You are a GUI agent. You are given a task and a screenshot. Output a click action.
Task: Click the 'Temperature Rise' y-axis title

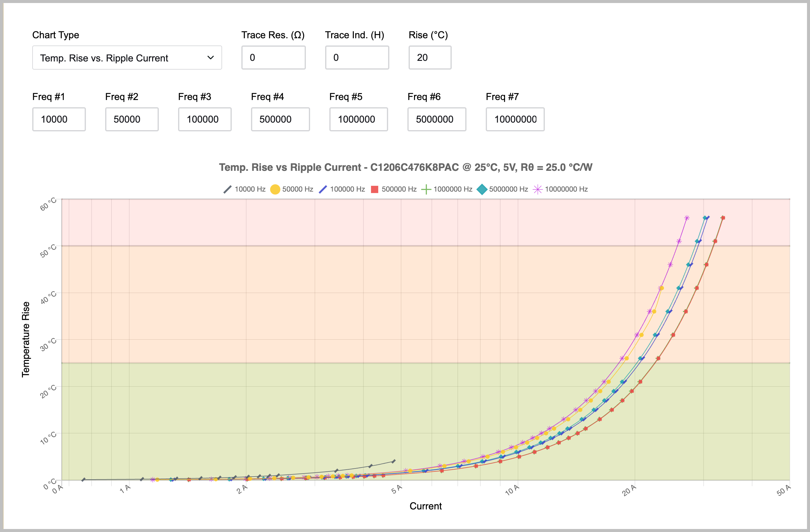pos(26,339)
